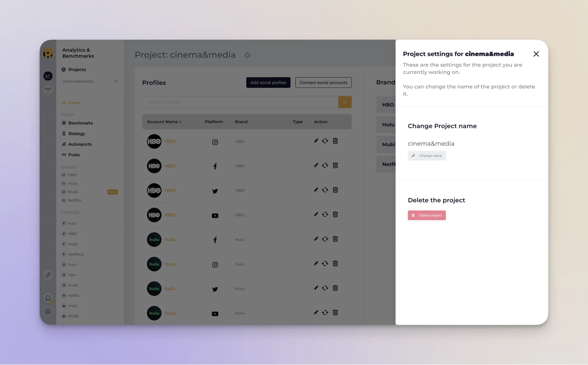Delete the HBO Twitter profile row

click(x=335, y=190)
